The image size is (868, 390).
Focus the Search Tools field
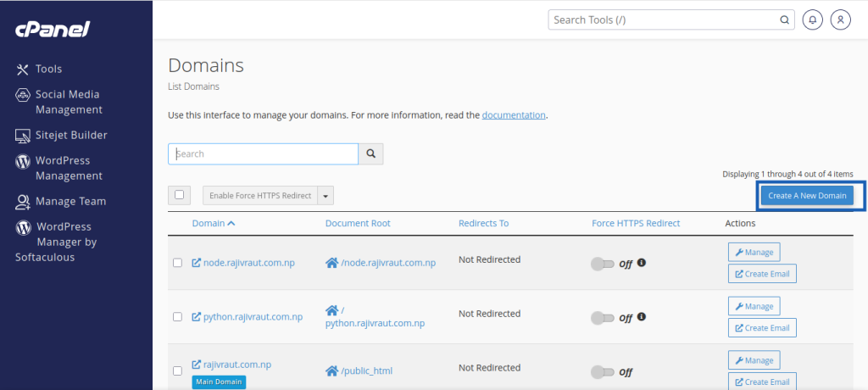click(671, 20)
